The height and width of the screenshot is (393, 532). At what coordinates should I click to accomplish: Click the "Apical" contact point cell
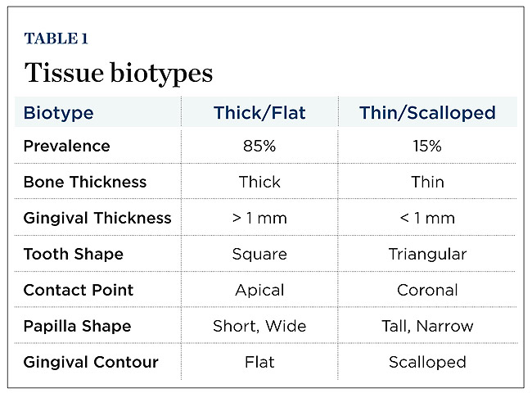pos(259,290)
